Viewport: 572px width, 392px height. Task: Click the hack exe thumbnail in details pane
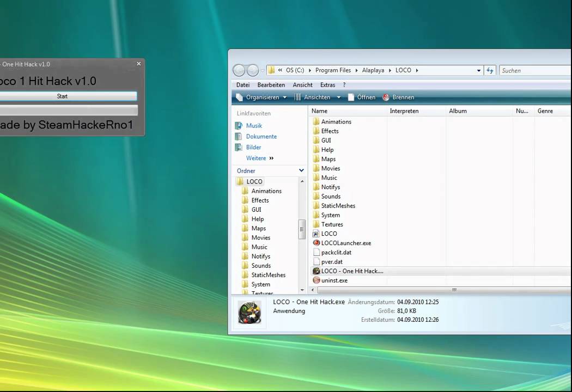tap(250, 313)
